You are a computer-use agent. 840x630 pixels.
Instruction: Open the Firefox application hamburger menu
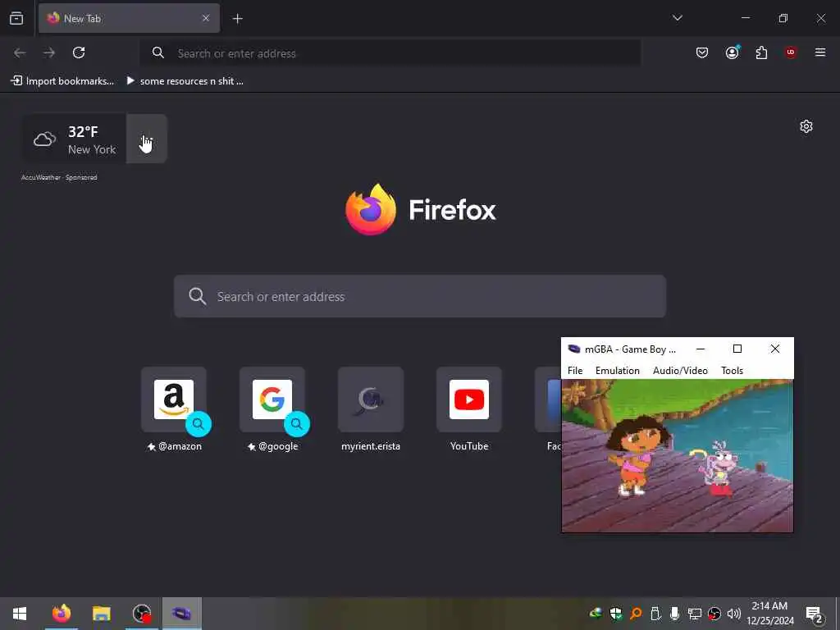(820, 52)
